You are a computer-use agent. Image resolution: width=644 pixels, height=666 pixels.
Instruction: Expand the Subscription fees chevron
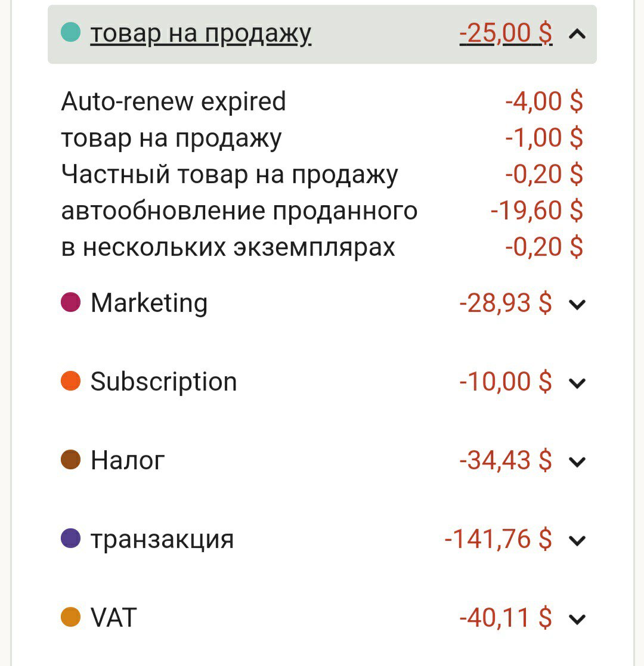(577, 383)
